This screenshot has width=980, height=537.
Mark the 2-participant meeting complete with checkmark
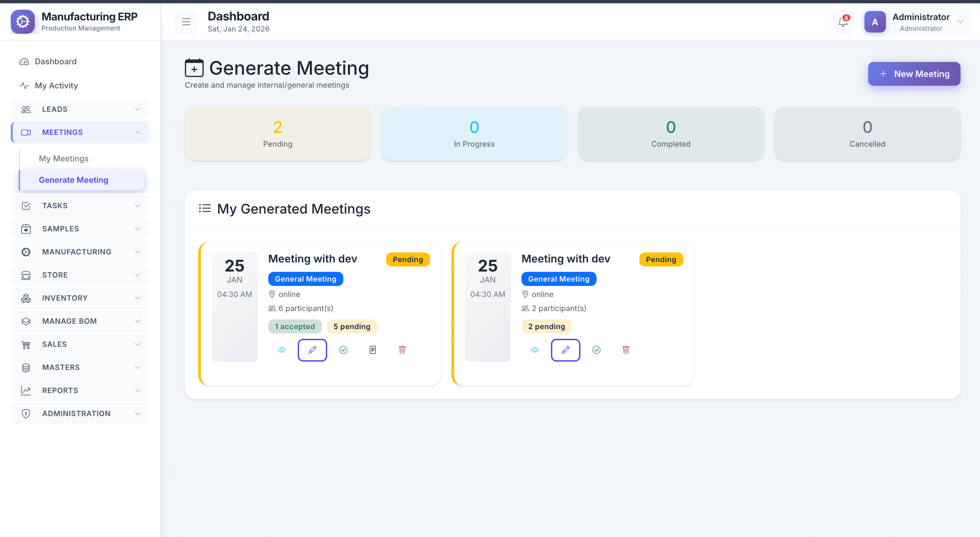click(597, 350)
